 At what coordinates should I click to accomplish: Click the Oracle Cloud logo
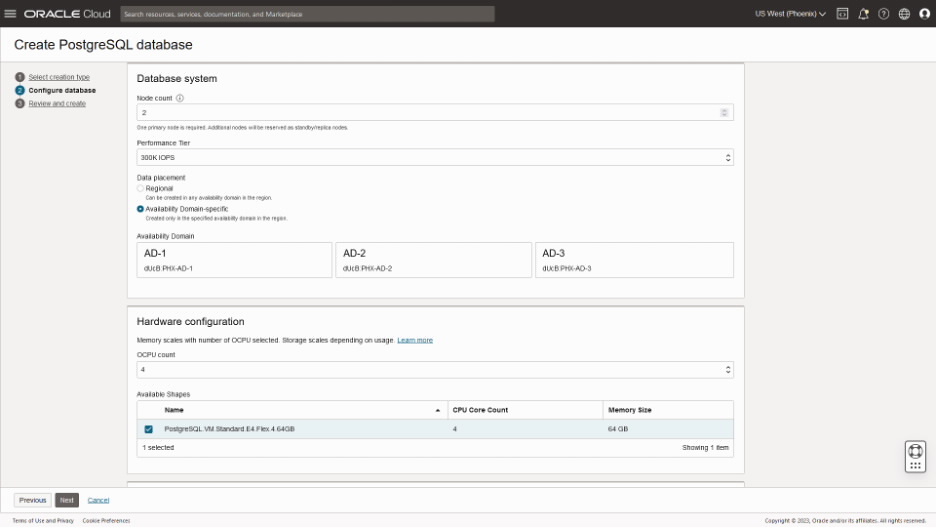pos(67,14)
